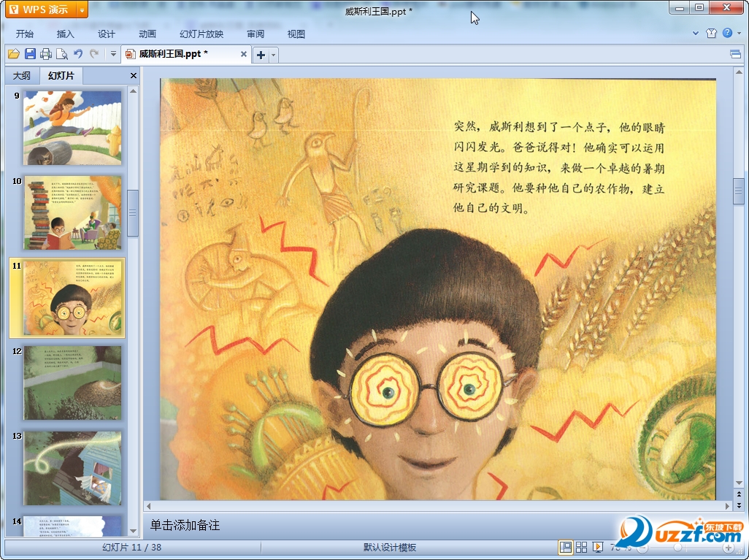
Task: Click thumbnail pane scroll down arrow
Action: click(134, 531)
